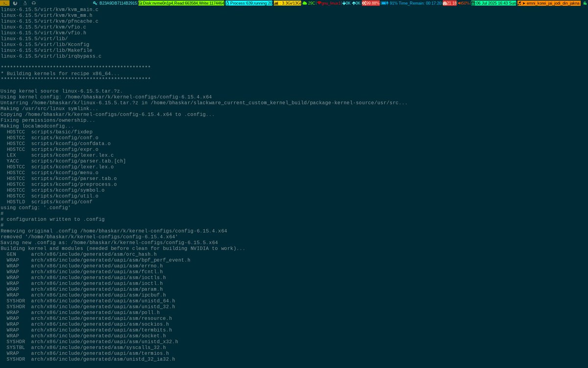588x368 pixels.
Task: Click the volume 50% speaker indicator
Action: pyautogui.click(x=464, y=3)
